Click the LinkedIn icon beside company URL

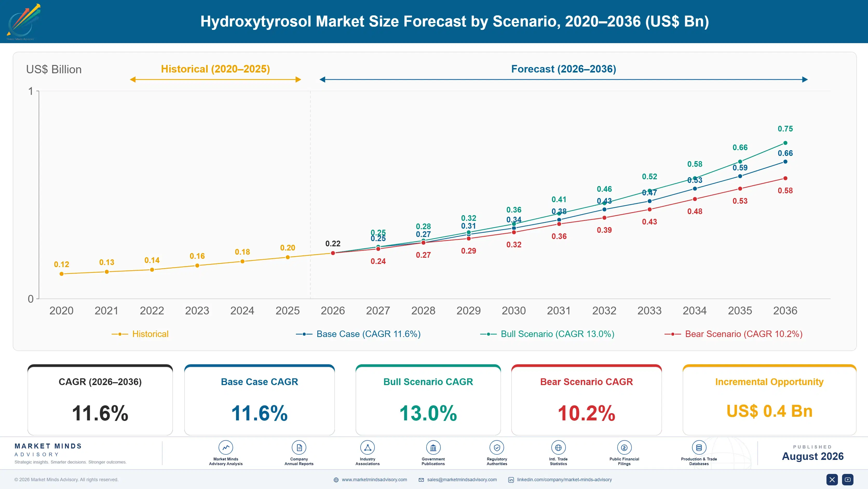(511, 480)
